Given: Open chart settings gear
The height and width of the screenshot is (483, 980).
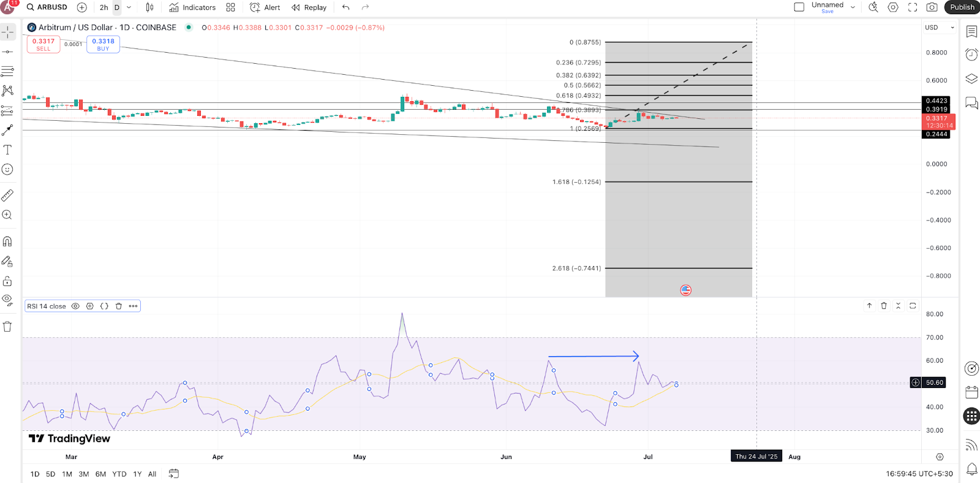Looking at the screenshot, I should tap(893, 7).
